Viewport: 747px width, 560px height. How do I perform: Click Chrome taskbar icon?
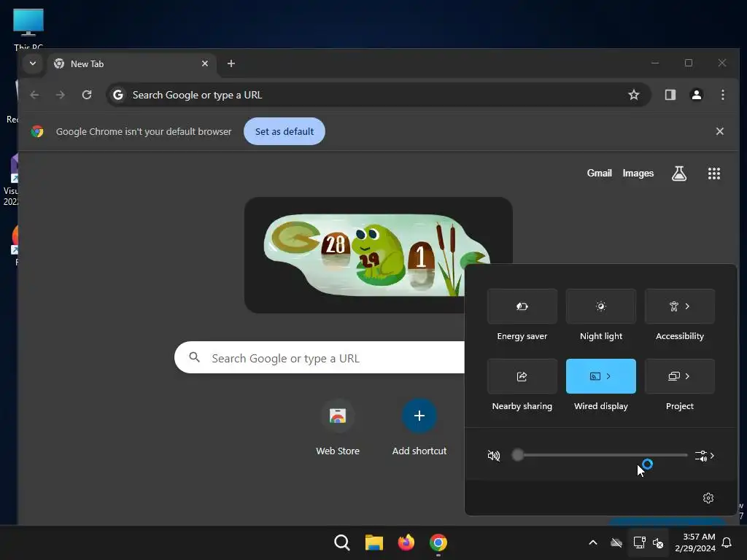tap(438, 542)
